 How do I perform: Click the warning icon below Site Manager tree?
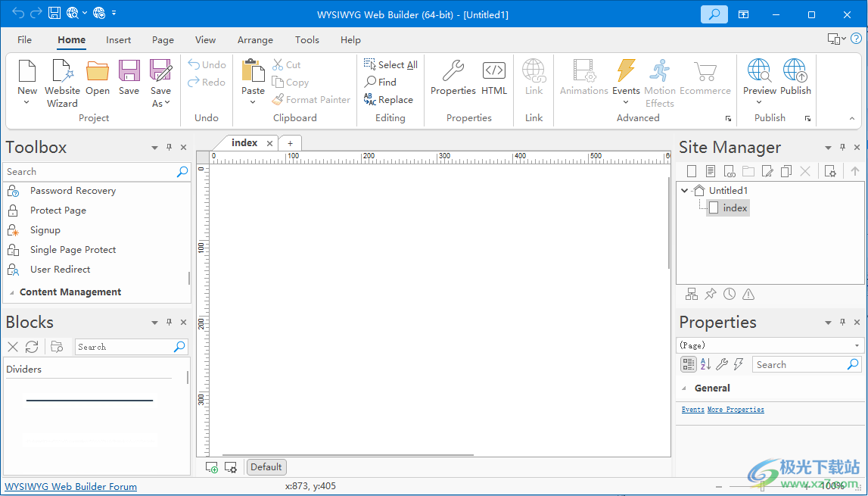point(748,294)
